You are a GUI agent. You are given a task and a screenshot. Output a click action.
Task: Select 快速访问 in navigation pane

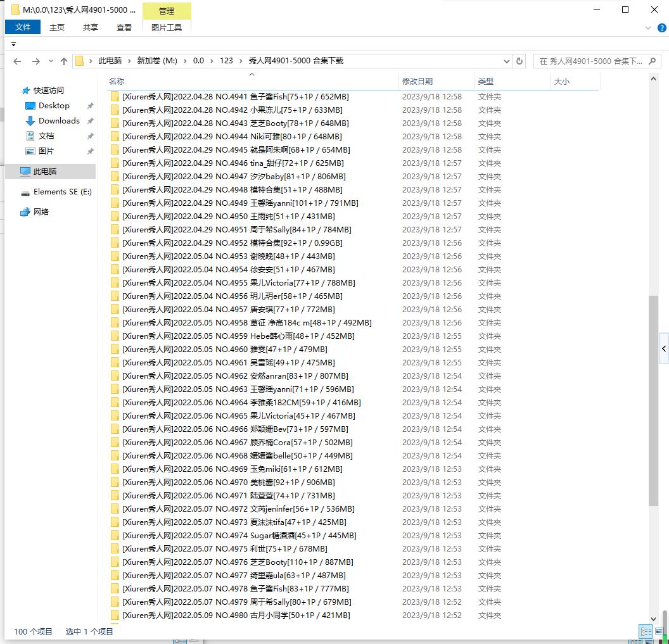(49, 91)
